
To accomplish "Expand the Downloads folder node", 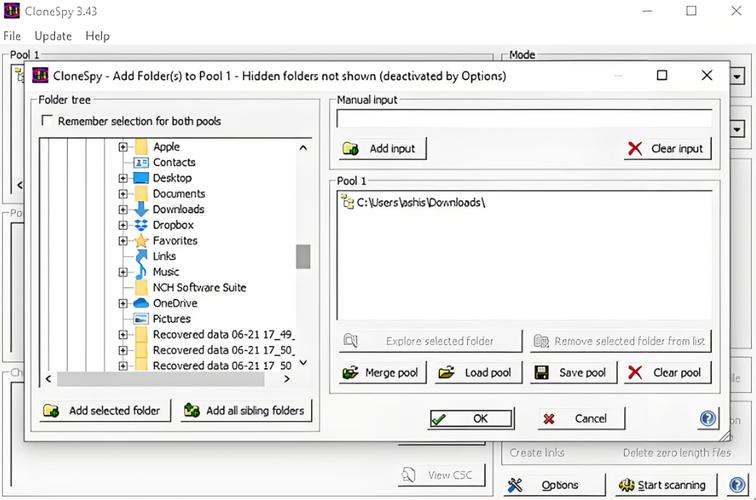I will click(123, 209).
